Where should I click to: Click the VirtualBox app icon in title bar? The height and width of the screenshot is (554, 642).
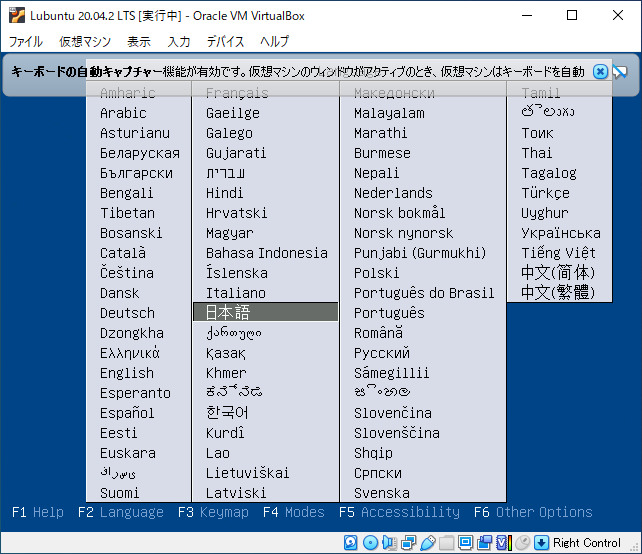click(17, 16)
